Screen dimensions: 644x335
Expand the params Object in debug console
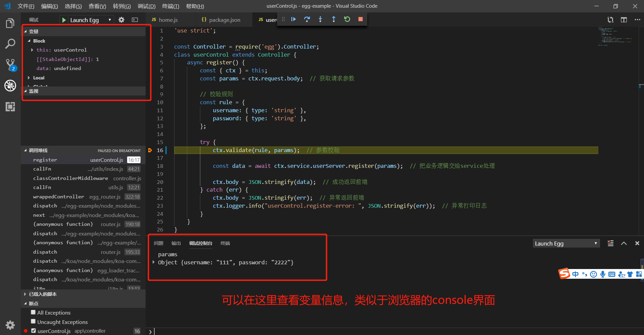click(x=153, y=262)
